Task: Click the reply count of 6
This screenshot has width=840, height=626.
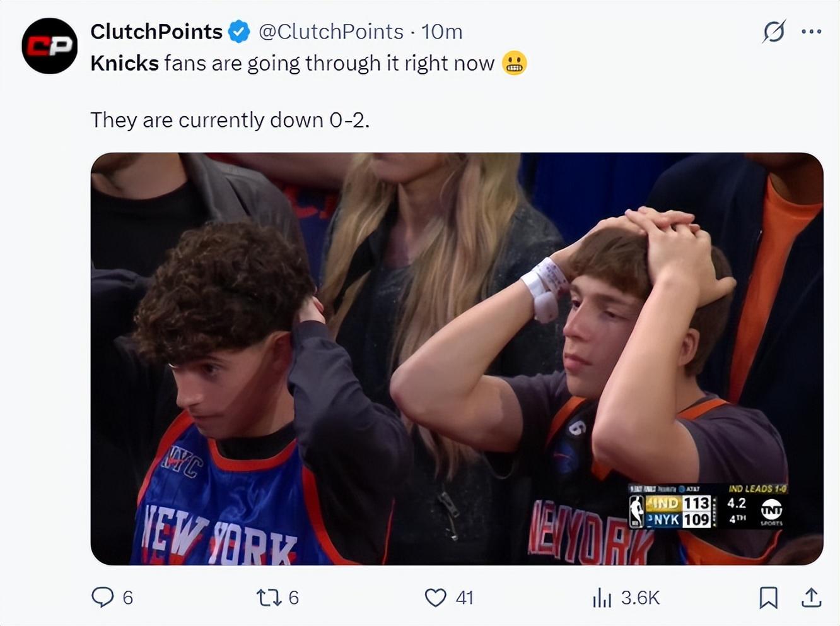Action: pos(127,598)
